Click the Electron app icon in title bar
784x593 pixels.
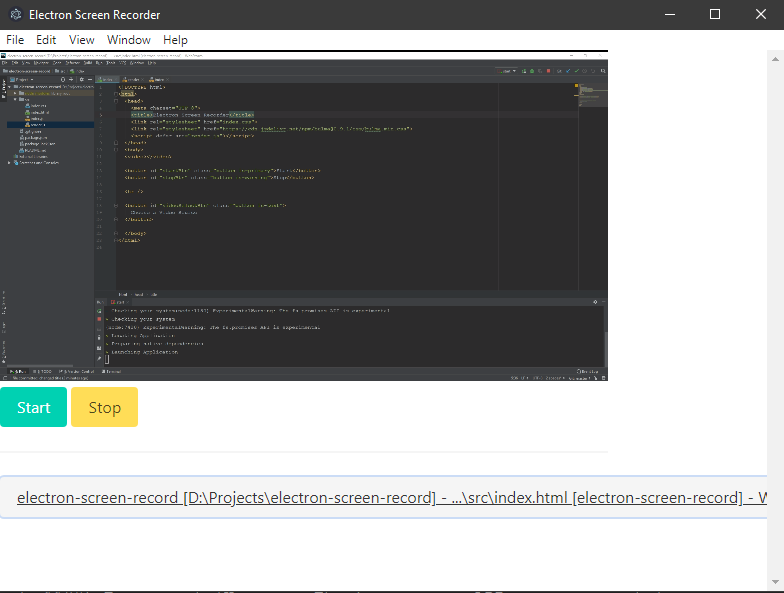click(14, 15)
